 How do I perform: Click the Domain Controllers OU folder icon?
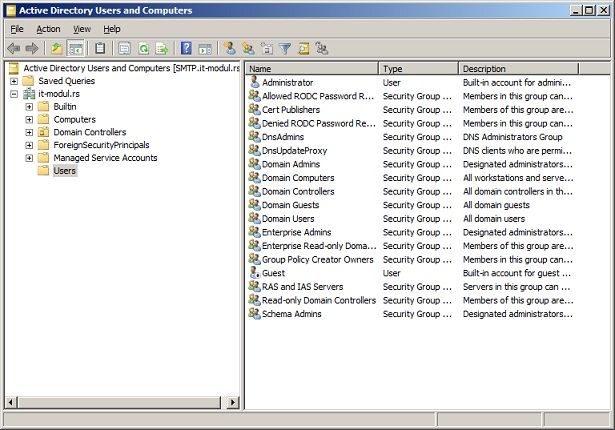(43, 132)
